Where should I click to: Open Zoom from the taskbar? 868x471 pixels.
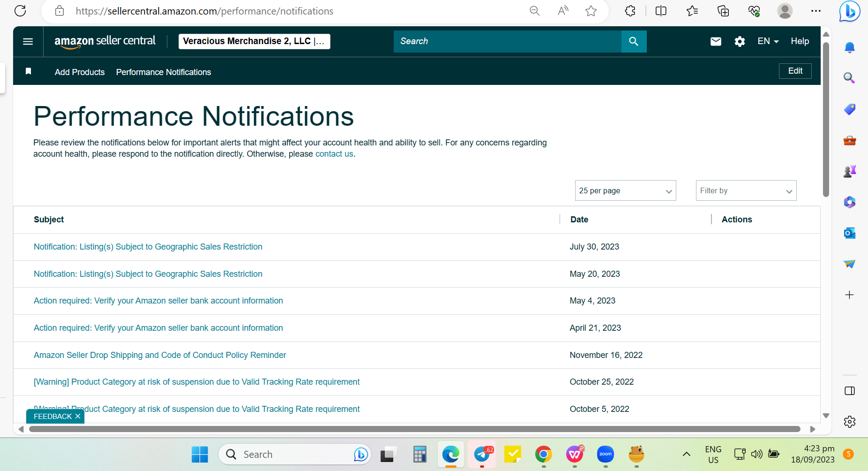(606, 454)
